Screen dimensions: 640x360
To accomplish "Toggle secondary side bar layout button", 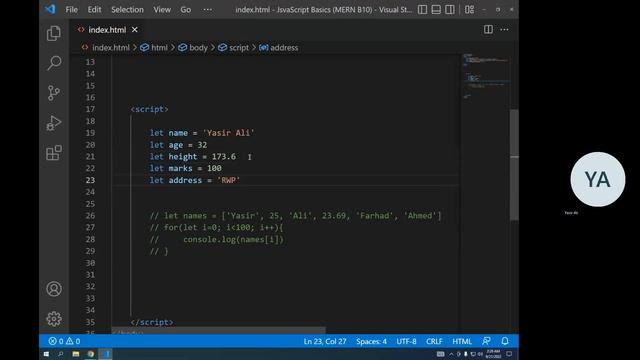I will 450,9.
